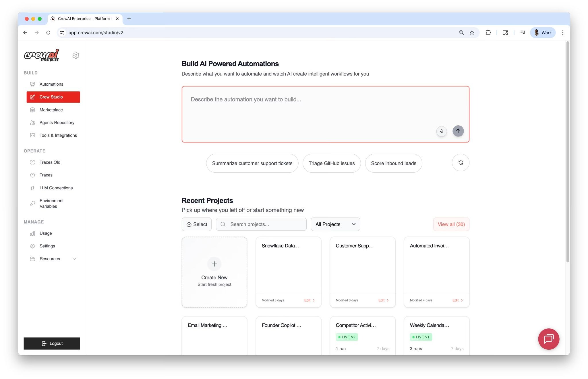Click the microphone voice input icon

click(442, 131)
